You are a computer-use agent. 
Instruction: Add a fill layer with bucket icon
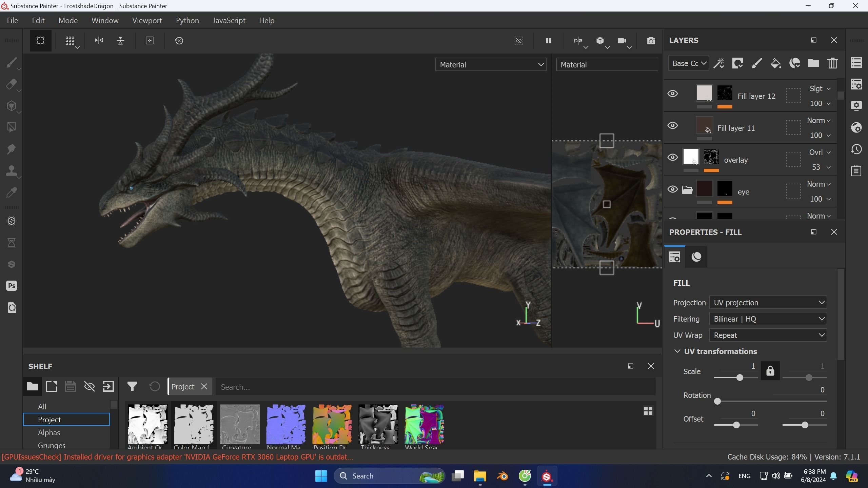[x=776, y=63]
